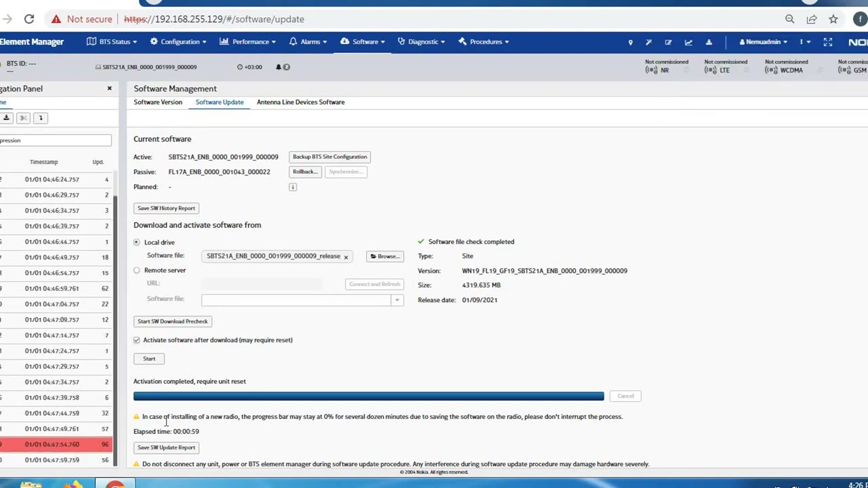Click the Browse button for software file
This screenshot has height=488, width=868.
tap(385, 257)
